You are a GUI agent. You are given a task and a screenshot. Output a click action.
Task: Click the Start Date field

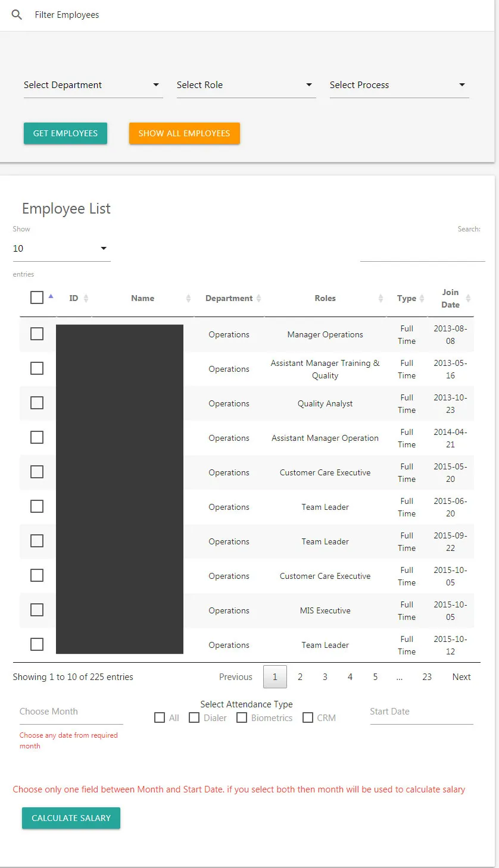click(x=422, y=712)
